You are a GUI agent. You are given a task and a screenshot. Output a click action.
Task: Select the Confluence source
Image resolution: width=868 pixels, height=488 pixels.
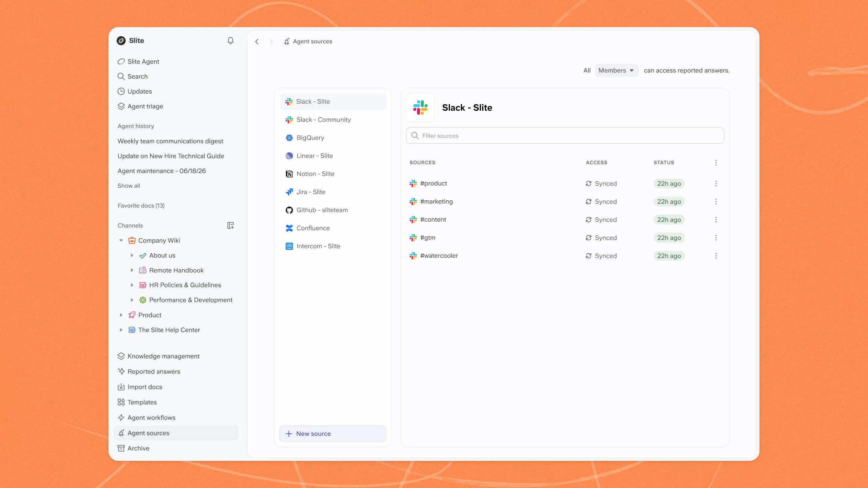pos(333,228)
